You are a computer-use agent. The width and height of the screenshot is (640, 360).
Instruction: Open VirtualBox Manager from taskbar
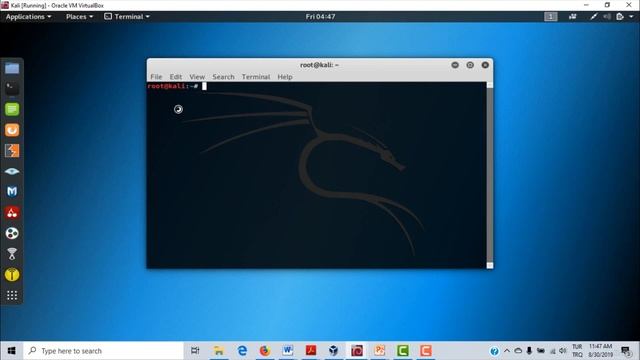[x=333, y=351]
